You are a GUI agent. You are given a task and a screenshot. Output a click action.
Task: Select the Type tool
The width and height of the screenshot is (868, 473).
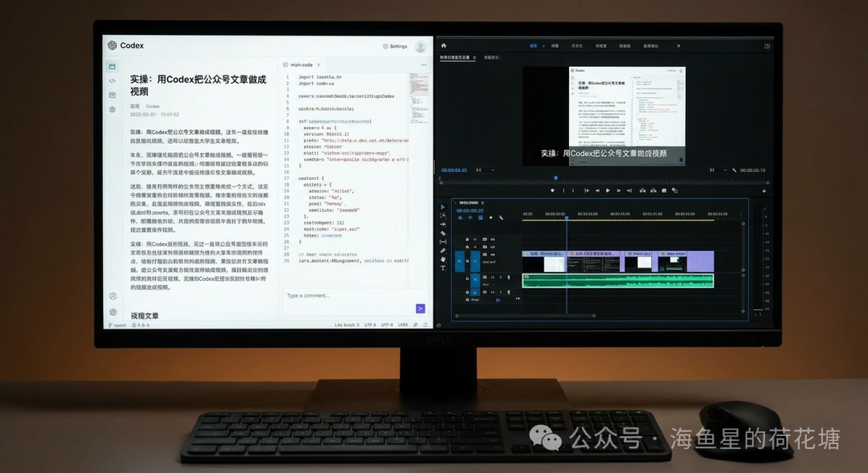point(443,268)
